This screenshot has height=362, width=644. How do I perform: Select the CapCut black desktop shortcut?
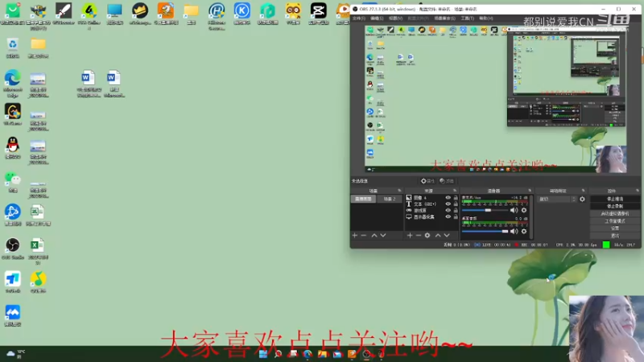coord(318,14)
